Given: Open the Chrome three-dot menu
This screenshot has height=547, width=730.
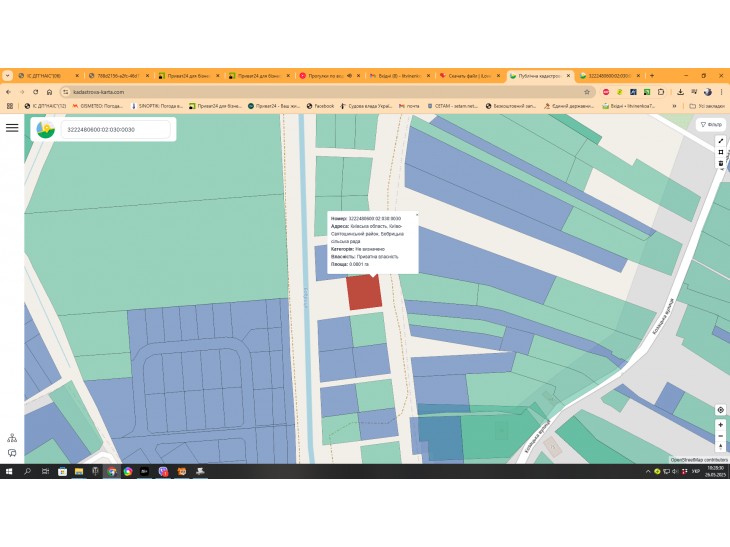Looking at the screenshot, I should [x=721, y=92].
